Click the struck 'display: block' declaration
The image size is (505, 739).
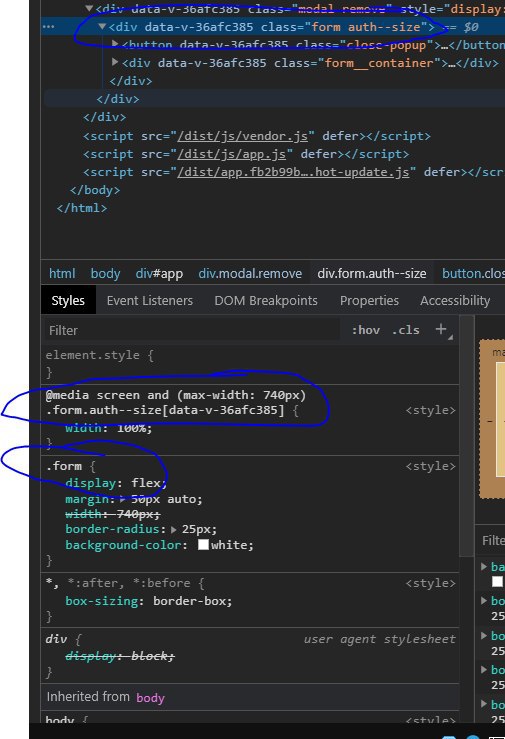click(120, 656)
